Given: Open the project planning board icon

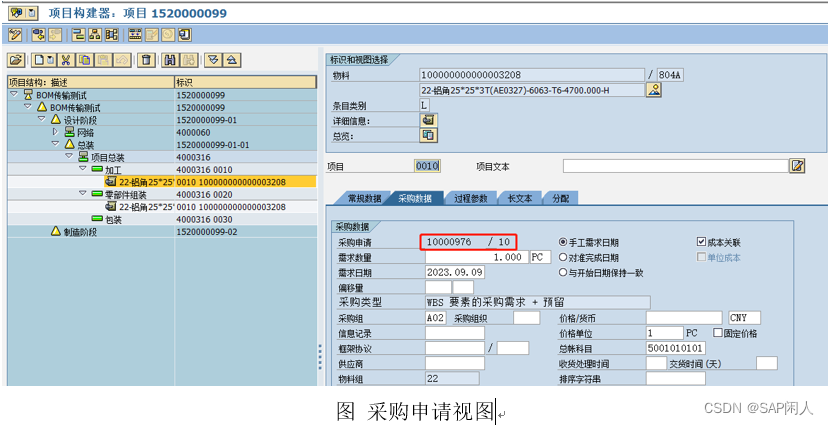Looking at the screenshot, I should coord(135,35).
